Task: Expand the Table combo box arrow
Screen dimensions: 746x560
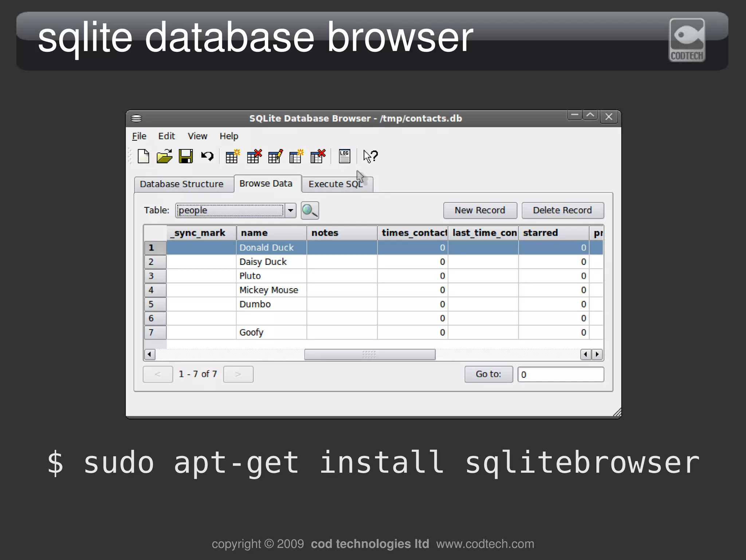Action: coord(291,210)
